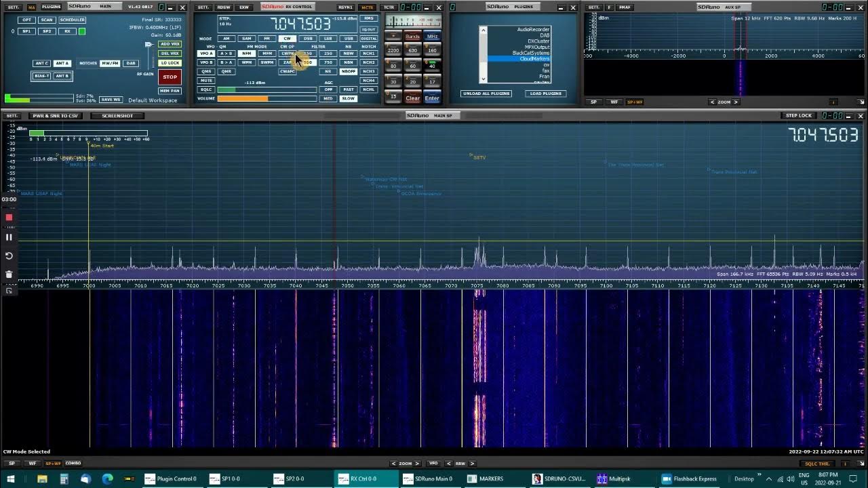Select 15 band on keypad

click(x=393, y=96)
